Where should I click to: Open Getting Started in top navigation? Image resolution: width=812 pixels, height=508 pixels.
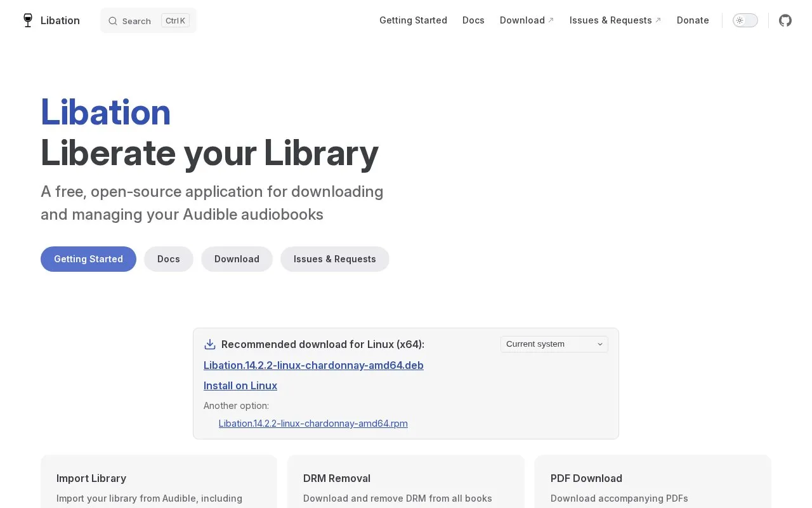point(413,20)
